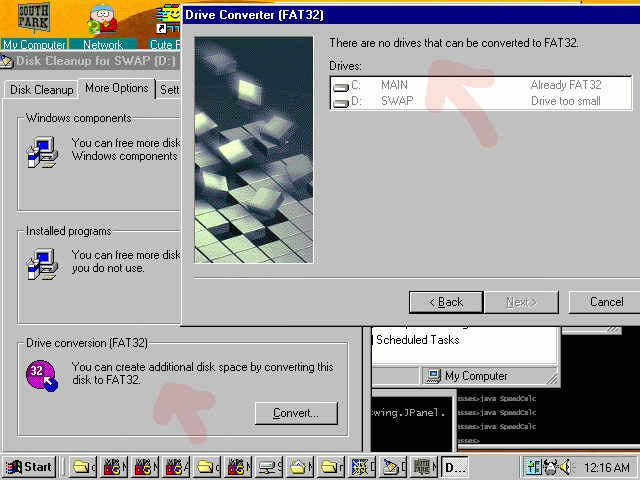Click the Disk Cleanup title bar icon
The image size is (640, 480).
(x=7, y=61)
